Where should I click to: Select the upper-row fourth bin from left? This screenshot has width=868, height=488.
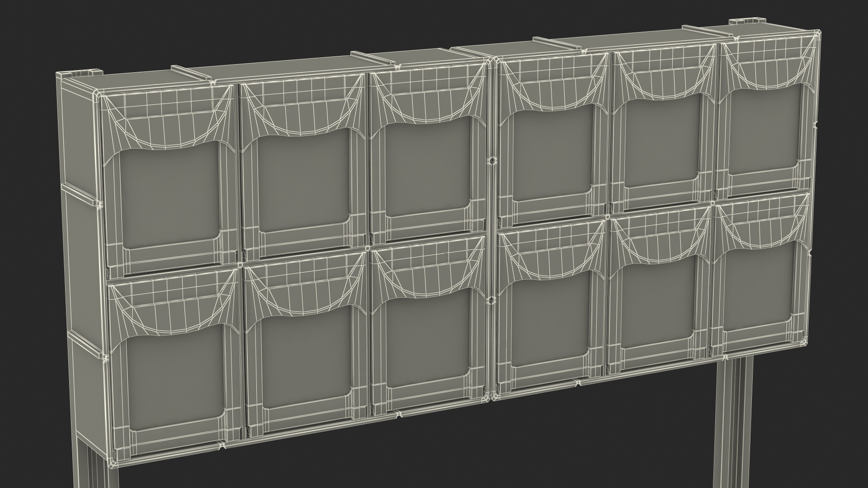(552, 140)
